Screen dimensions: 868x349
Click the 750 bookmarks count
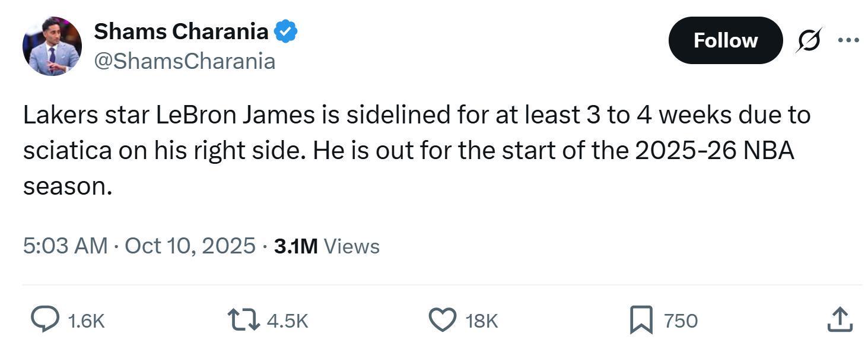[681, 321]
